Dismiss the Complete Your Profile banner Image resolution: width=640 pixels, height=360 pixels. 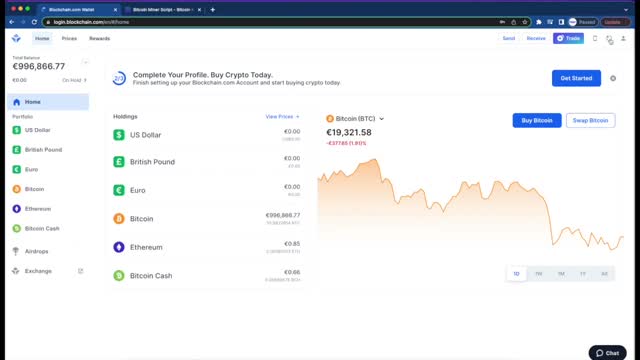[613, 78]
